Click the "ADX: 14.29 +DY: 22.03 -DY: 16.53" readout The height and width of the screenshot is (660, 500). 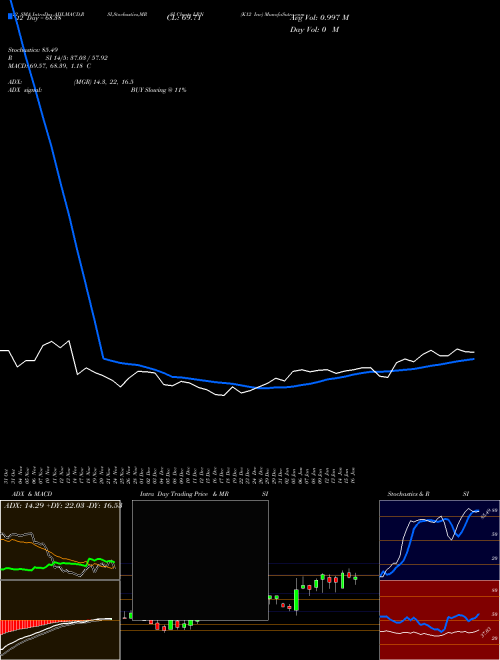[x=63, y=505]
